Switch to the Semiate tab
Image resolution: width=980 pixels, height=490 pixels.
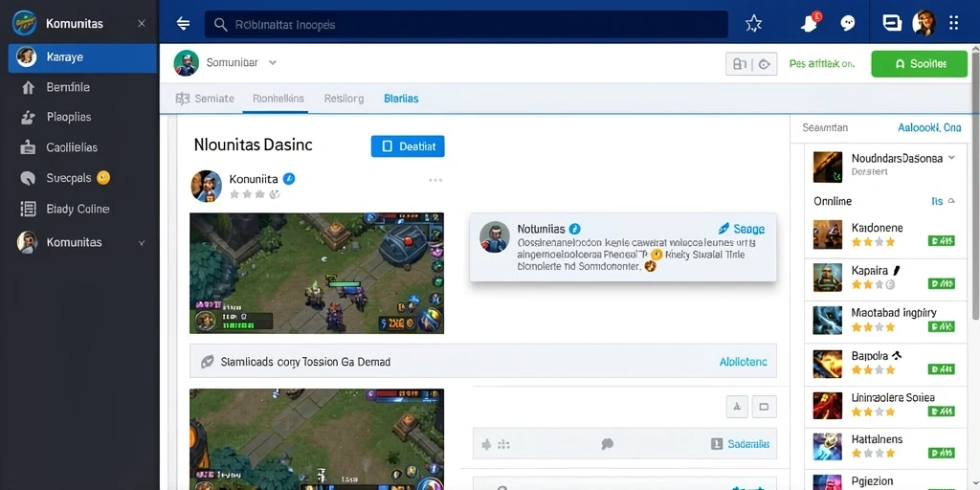[206, 99]
